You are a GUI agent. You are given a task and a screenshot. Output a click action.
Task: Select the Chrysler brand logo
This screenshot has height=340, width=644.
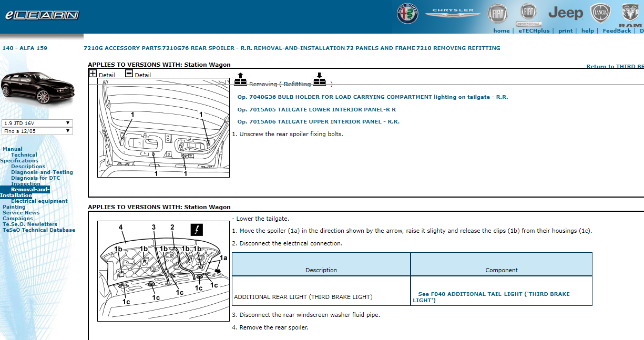tap(453, 12)
